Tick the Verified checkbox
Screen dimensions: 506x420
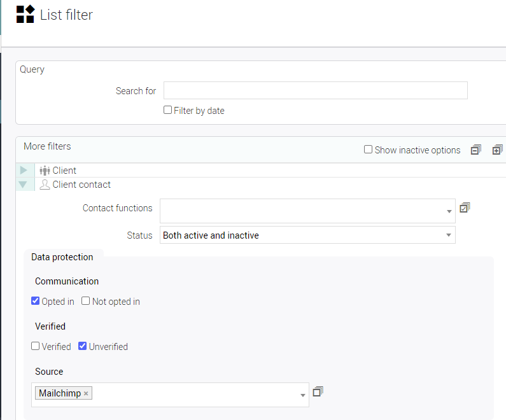coord(36,346)
